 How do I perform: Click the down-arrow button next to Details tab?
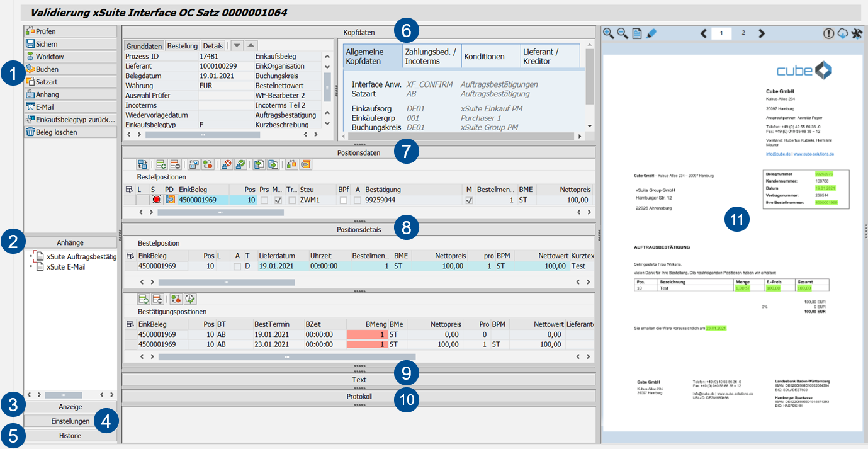pos(237,45)
